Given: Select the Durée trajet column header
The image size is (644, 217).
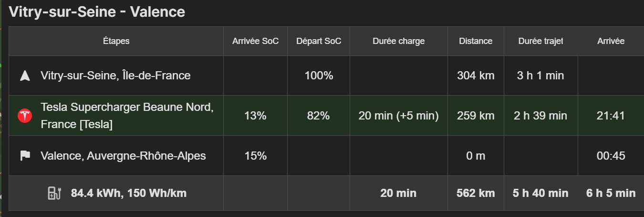Looking at the screenshot, I should point(541,41).
